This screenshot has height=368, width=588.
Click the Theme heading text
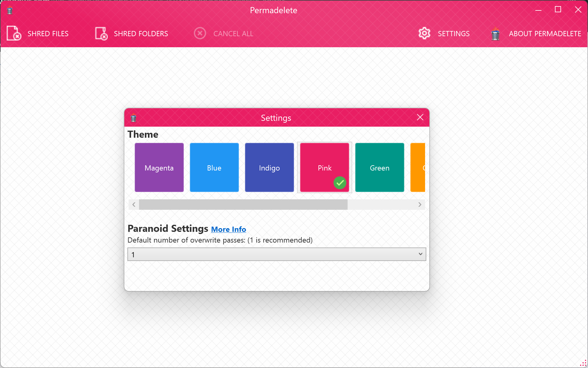(x=143, y=134)
